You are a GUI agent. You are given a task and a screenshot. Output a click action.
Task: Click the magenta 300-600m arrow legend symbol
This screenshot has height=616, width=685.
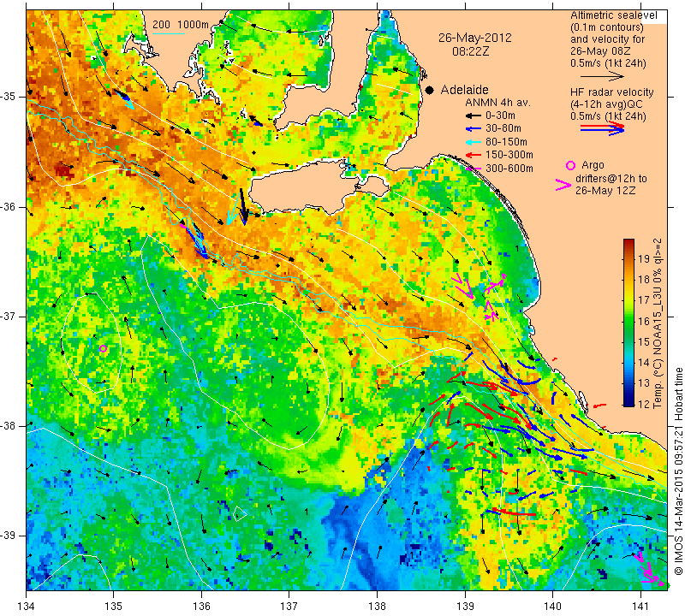coord(474,168)
